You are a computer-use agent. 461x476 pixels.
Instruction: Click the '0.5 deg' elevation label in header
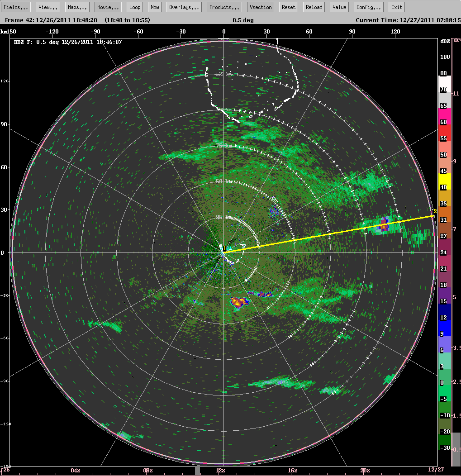[x=243, y=20]
